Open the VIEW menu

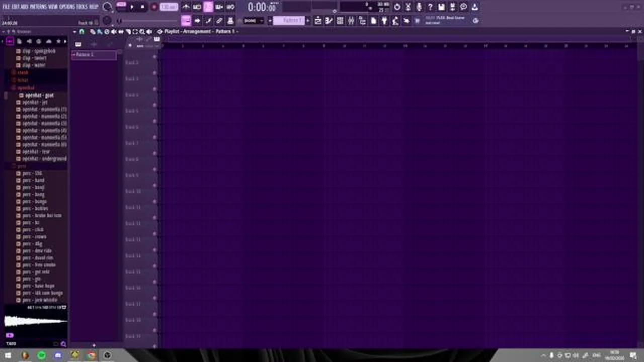tap(53, 7)
